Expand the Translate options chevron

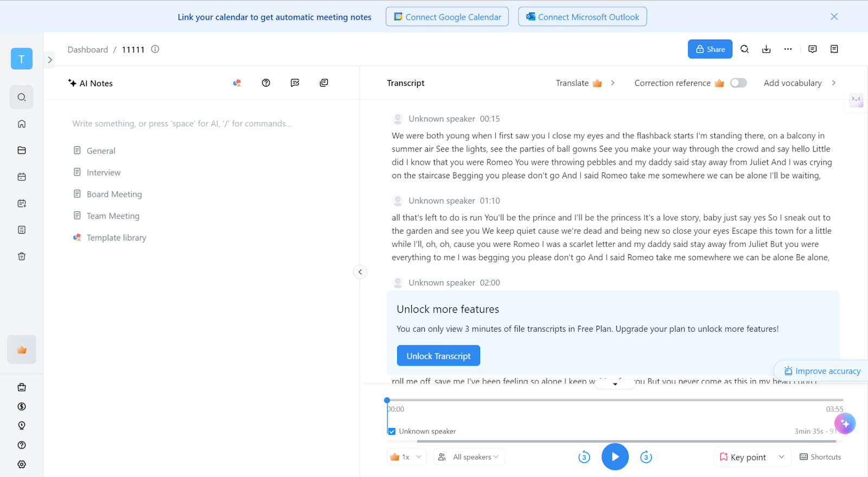612,83
